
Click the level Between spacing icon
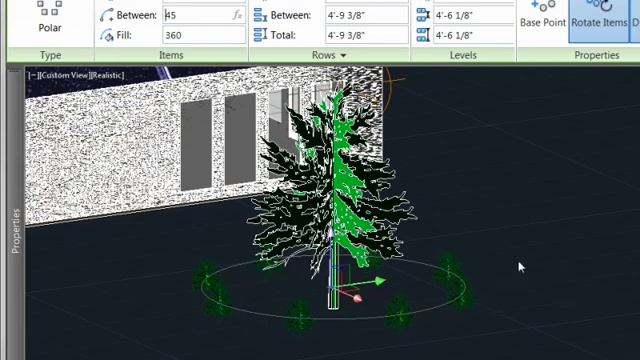(423, 15)
